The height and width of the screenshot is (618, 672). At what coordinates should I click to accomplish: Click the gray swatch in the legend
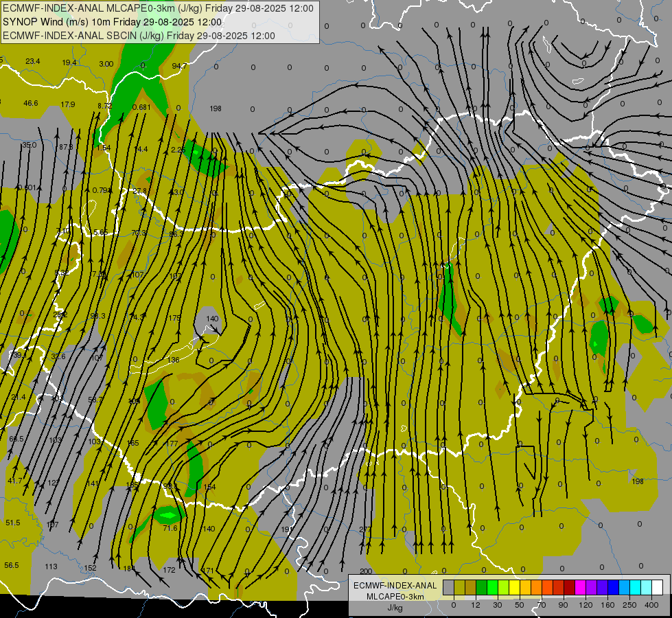448,587
